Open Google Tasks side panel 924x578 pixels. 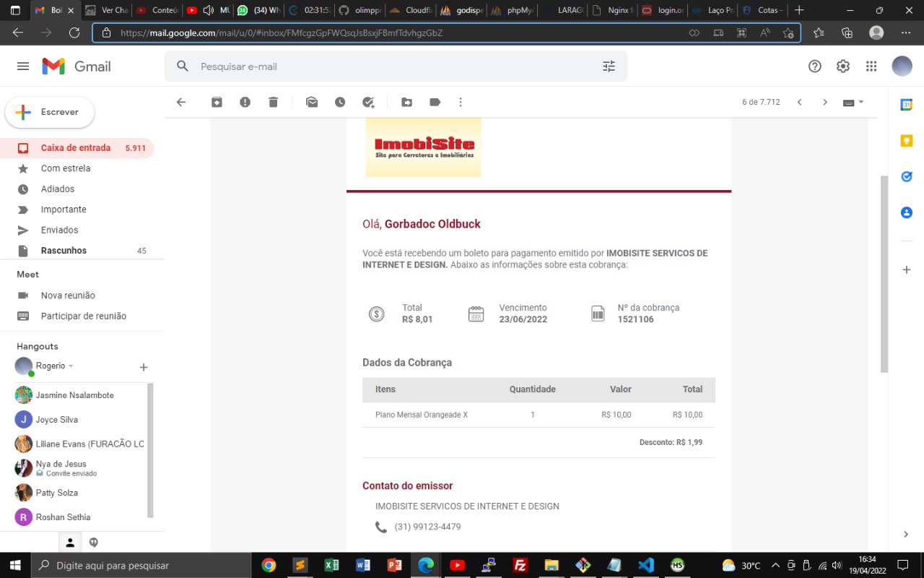click(x=907, y=176)
